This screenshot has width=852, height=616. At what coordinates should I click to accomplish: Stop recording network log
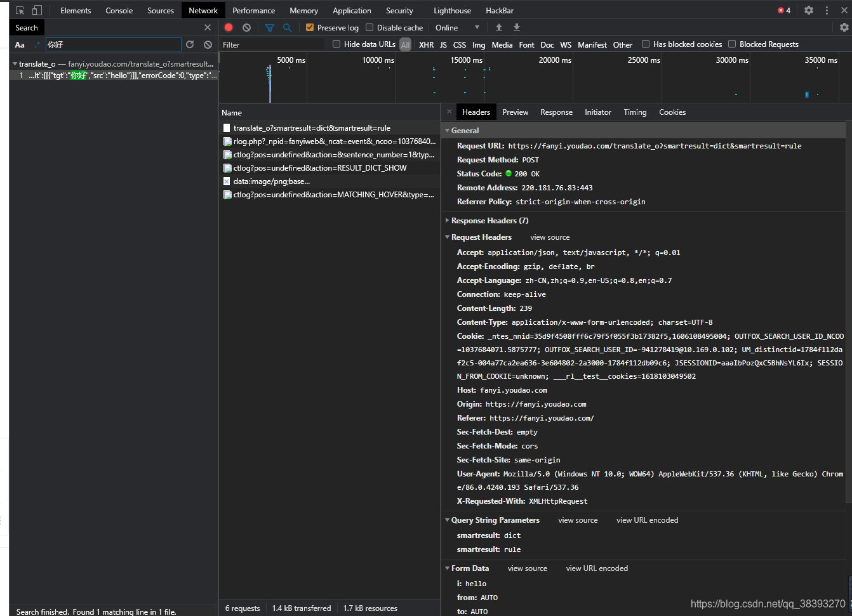point(229,27)
